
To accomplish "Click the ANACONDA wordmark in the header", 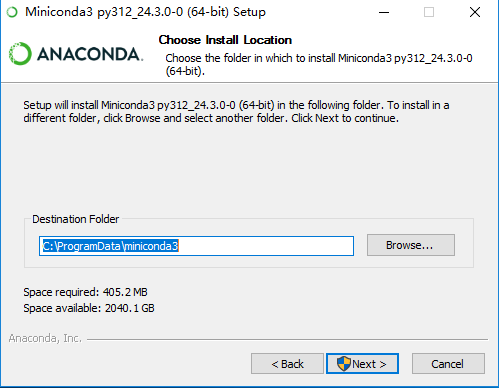I will coord(90,54).
